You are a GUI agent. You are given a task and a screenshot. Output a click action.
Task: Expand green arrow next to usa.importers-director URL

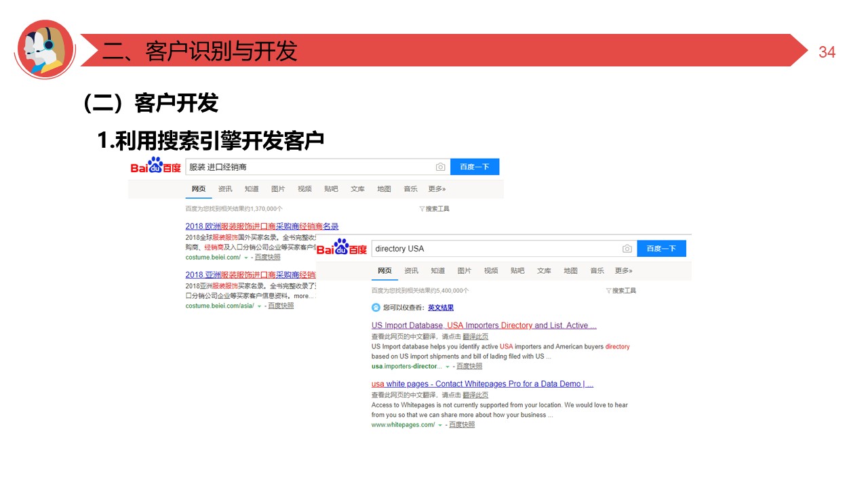coord(448,367)
